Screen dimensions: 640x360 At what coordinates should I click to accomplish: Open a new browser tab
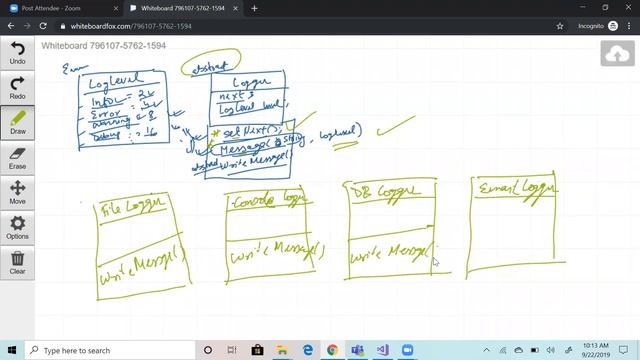(x=254, y=8)
